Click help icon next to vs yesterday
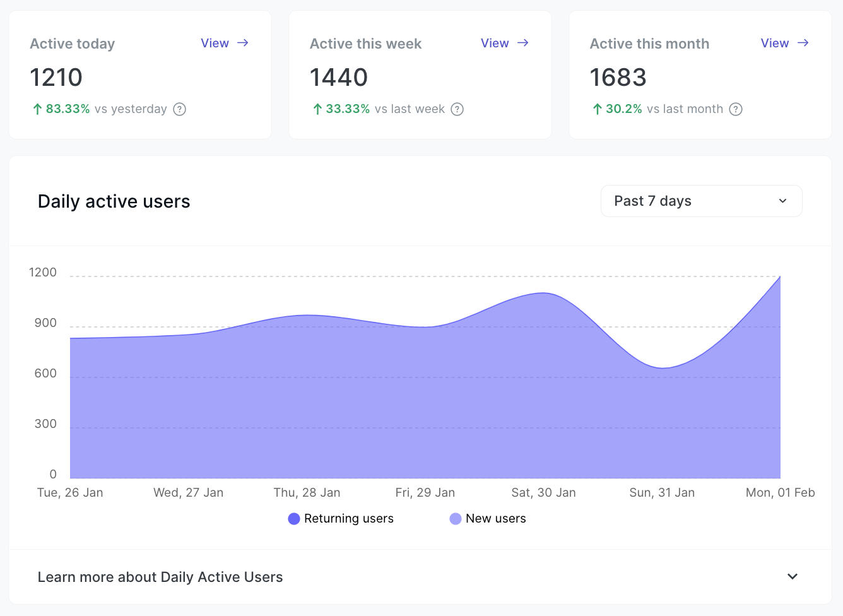Image resolution: width=843 pixels, height=616 pixels. point(180,109)
